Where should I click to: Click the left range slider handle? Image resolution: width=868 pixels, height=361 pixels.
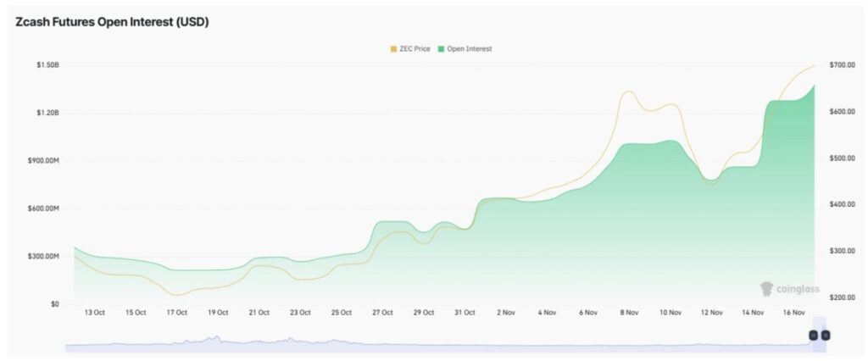point(813,336)
